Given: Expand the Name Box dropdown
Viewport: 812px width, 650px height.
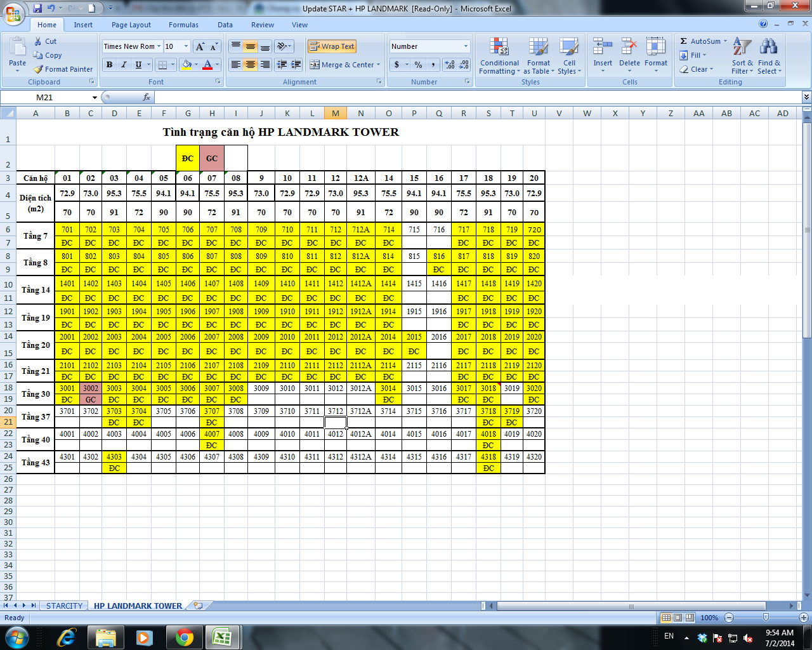Looking at the screenshot, I should click(x=95, y=97).
